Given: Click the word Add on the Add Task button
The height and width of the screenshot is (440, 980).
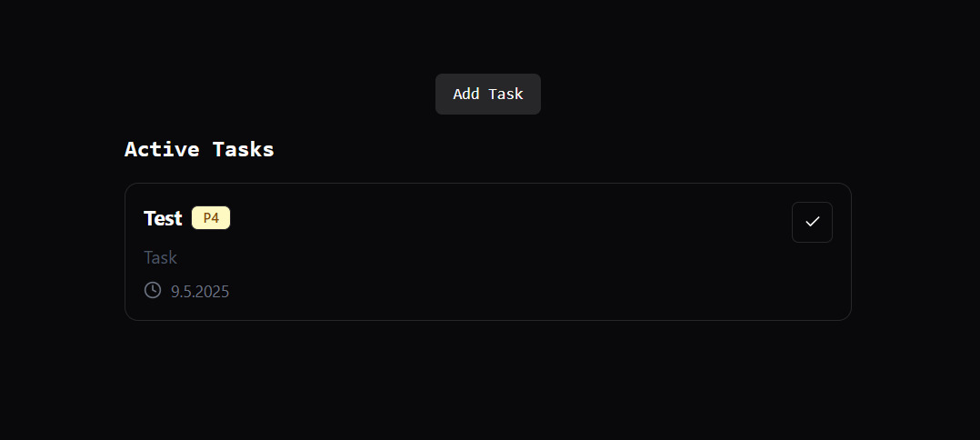Looking at the screenshot, I should 466,95.
